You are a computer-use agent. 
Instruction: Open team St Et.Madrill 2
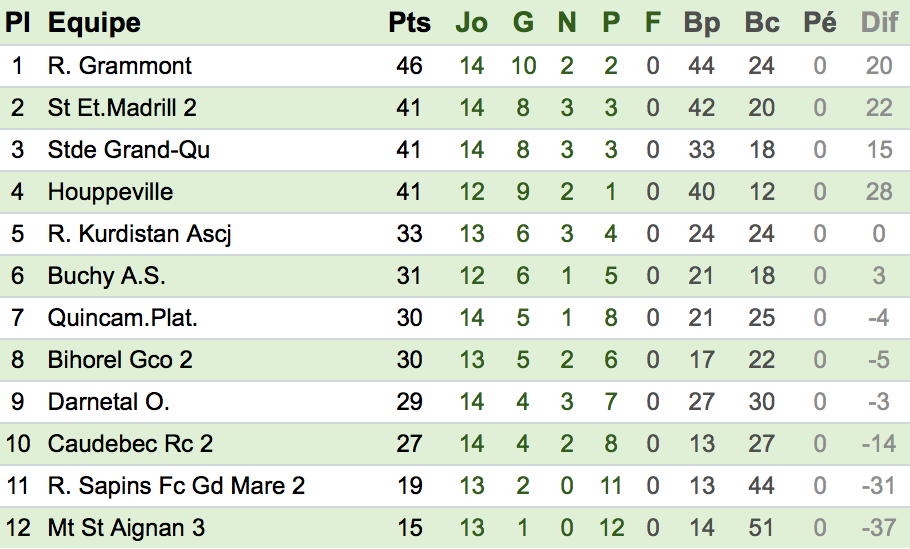(122, 108)
